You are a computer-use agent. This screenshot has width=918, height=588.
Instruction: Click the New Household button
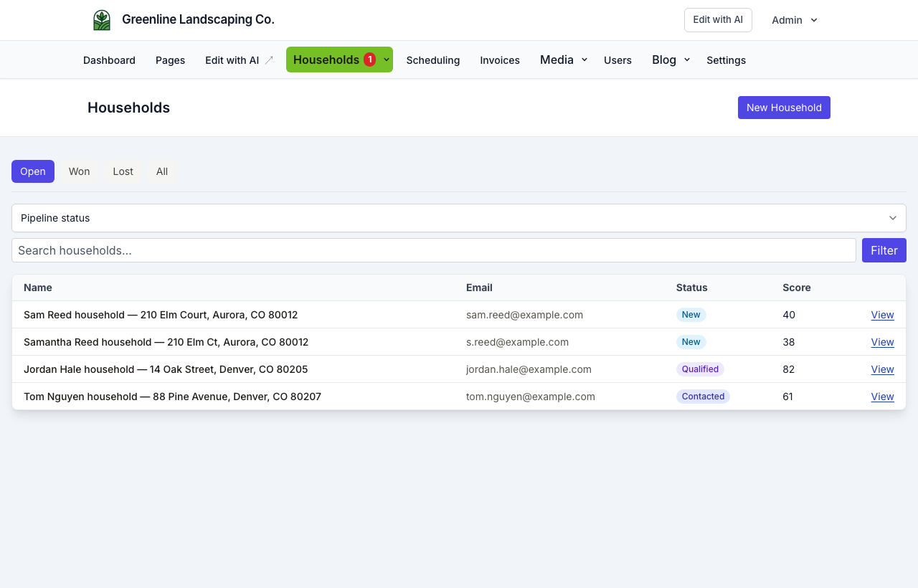click(x=784, y=108)
